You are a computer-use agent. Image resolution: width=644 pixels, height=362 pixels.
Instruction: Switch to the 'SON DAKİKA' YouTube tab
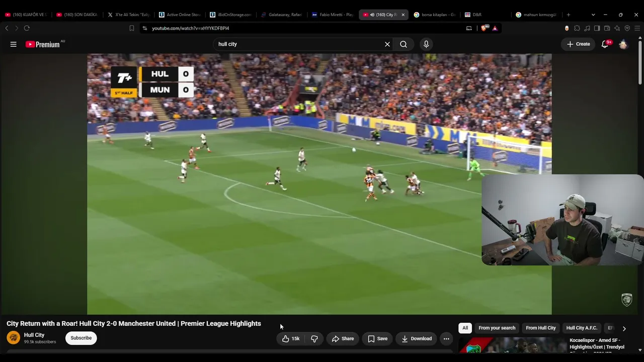[77, 15]
